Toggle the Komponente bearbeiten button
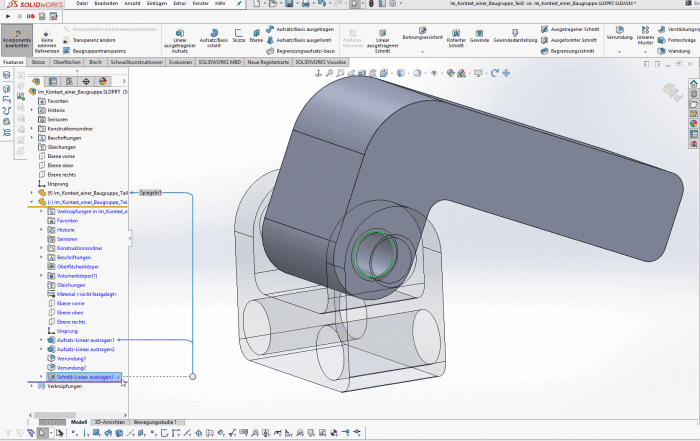Image resolution: width=700 pixels, height=441 pixels. click(x=17, y=40)
